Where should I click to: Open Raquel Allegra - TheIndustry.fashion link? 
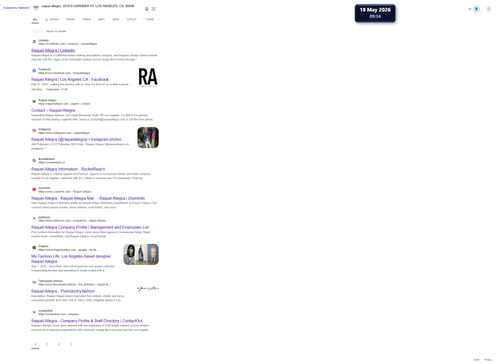(63, 291)
